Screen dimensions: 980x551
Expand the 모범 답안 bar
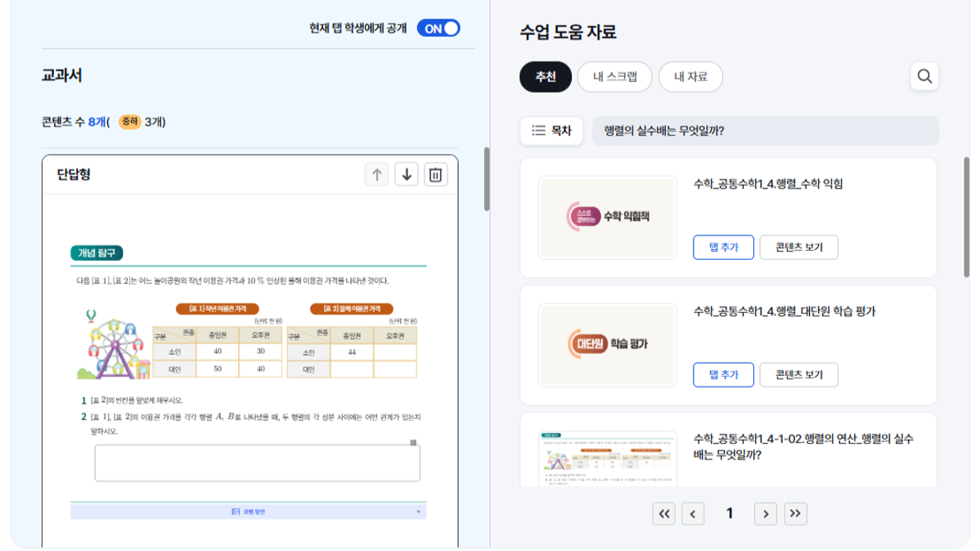[248, 511]
